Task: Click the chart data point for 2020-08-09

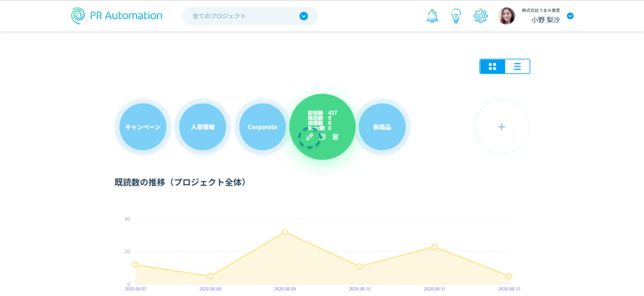Action: point(285,232)
